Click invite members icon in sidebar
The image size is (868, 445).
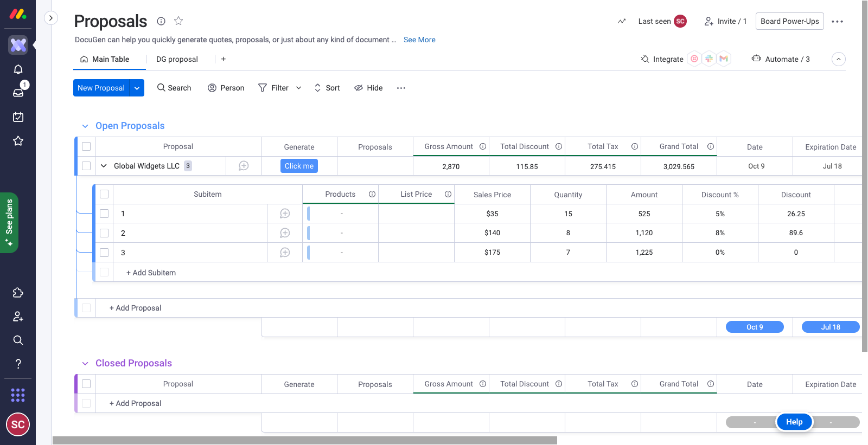click(x=18, y=317)
